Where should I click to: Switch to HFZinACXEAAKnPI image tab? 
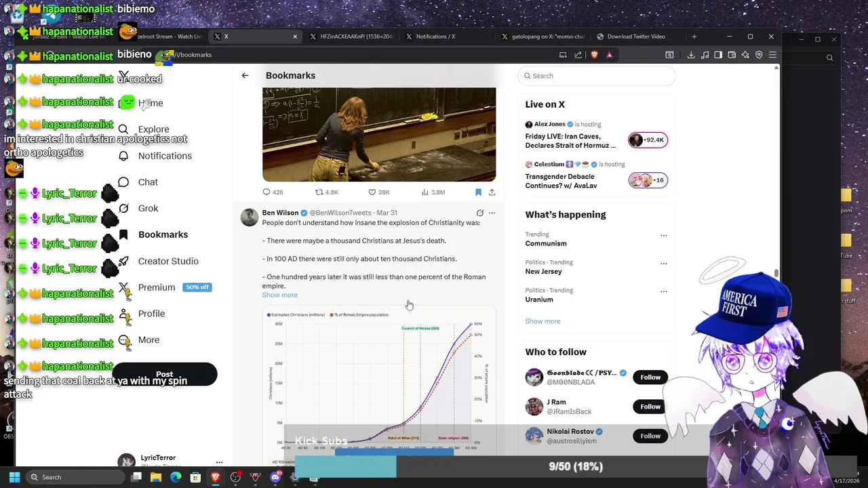click(351, 37)
